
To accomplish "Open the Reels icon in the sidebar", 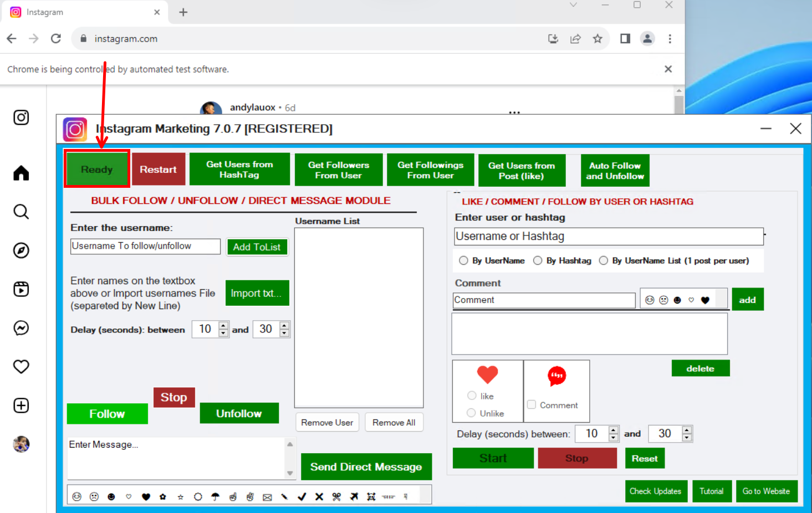I will [x=21, y=289].
